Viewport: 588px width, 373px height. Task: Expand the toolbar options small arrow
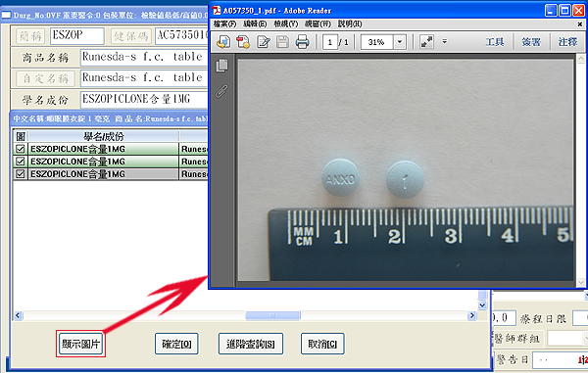[x=444, y=41]
